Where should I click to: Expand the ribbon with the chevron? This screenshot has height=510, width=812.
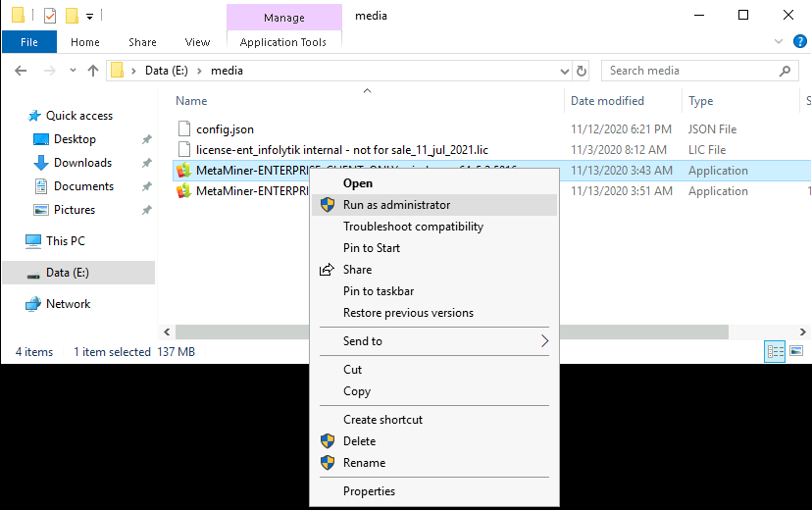779,41
